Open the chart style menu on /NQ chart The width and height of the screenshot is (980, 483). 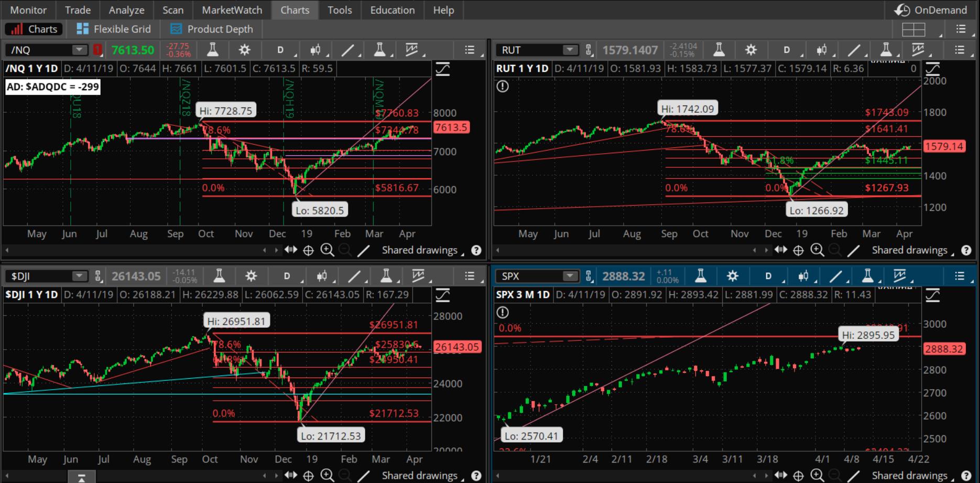click(x=315, y=50)
